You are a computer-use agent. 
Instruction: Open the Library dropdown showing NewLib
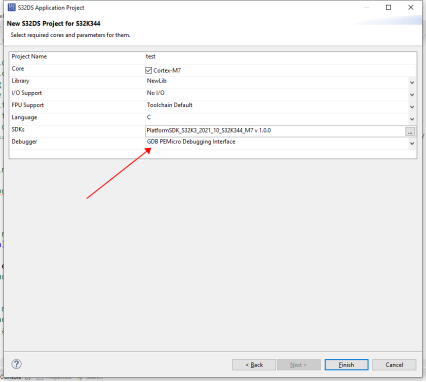pos(412,82)
